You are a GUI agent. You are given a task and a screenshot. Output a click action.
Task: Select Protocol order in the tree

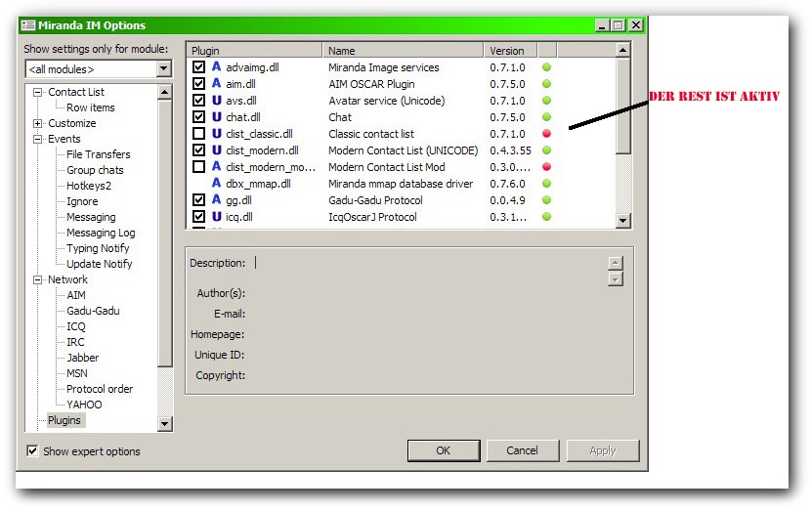[x=100, y=389]
